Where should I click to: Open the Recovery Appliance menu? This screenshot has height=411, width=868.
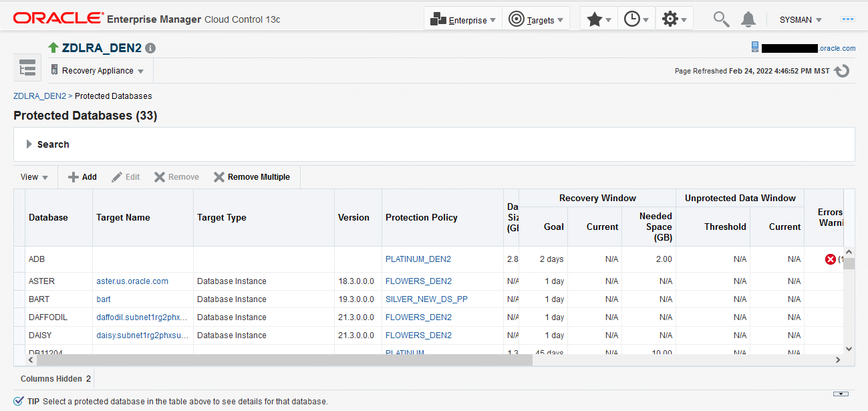98,70
